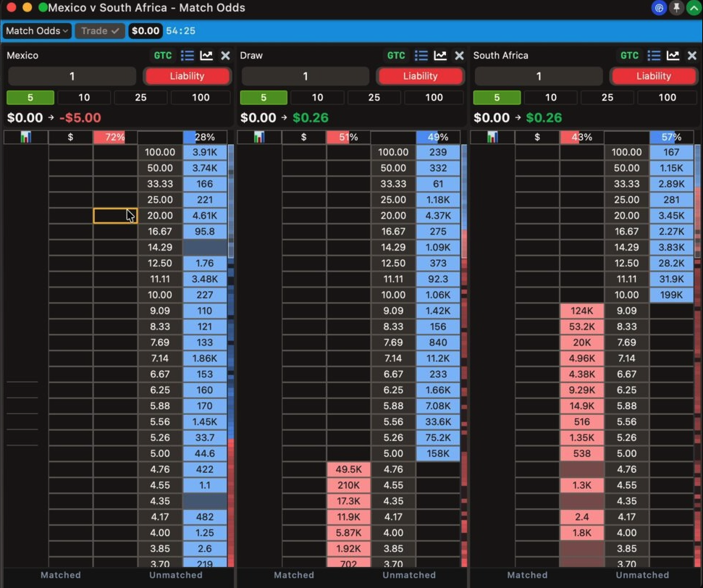The height and width of the screenshot is (588, 703).
Task: Toggle Liability mode for Mexico
Action: [187, 76]
